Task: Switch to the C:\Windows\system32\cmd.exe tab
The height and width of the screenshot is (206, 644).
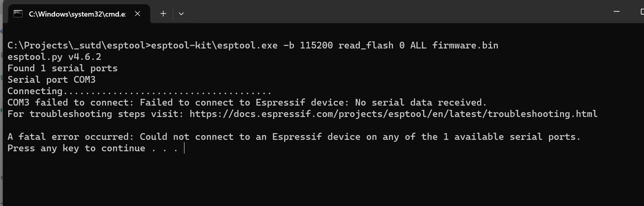Action: click(77, 14)
